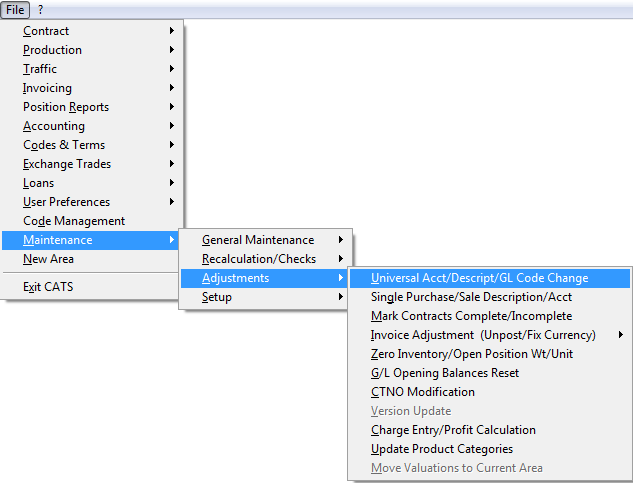Open User Preferences submenu
The height and width of the screenshot is (483, 633).
pyautogui.click(x=90, y=202)
